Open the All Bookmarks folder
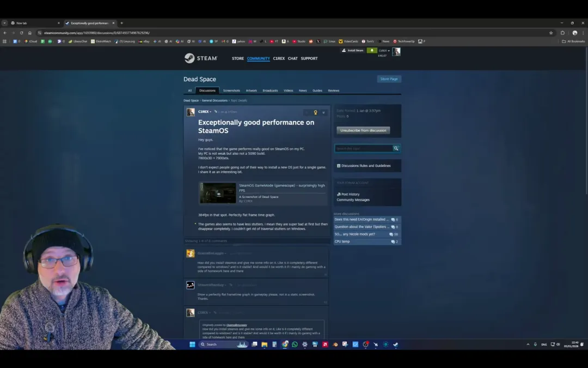 tap(573, 41)
